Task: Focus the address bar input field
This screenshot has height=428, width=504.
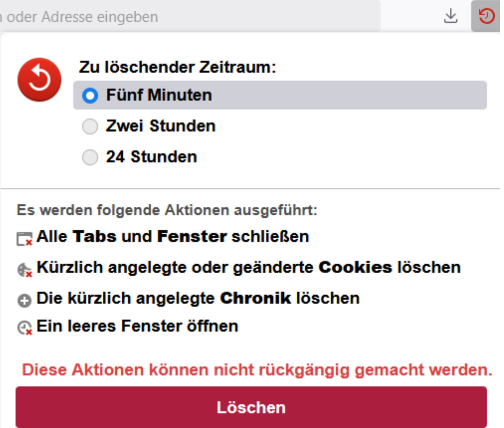Action: click(178, 17)
